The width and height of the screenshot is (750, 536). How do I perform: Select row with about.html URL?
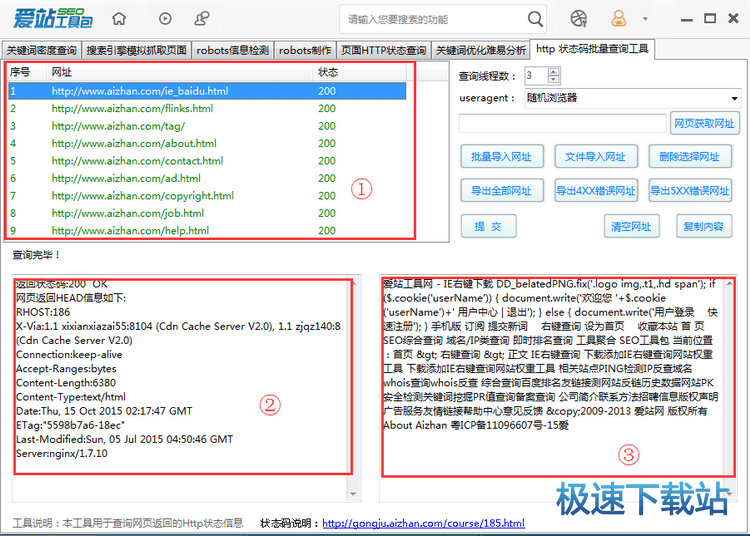click(x=207, y=143)
